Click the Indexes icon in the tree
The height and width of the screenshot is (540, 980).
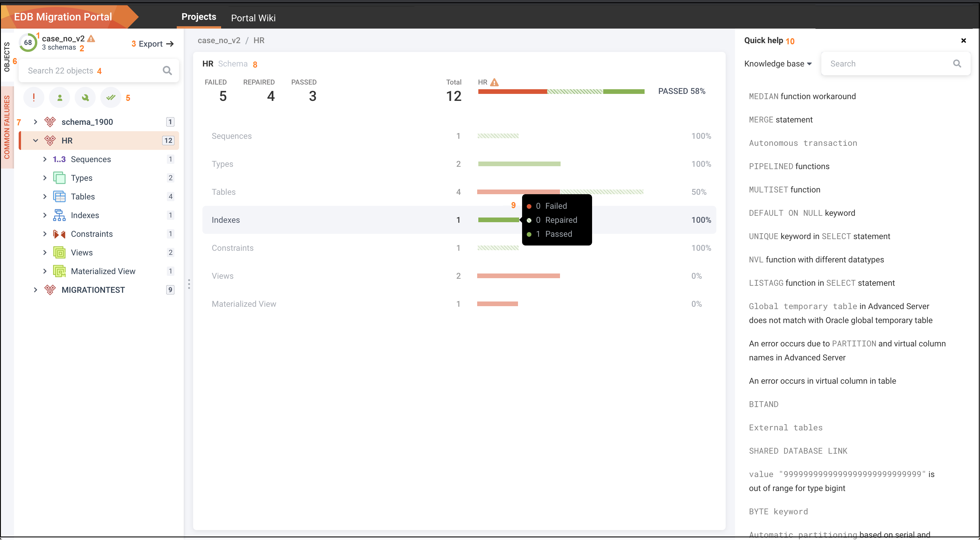point(59,215)
